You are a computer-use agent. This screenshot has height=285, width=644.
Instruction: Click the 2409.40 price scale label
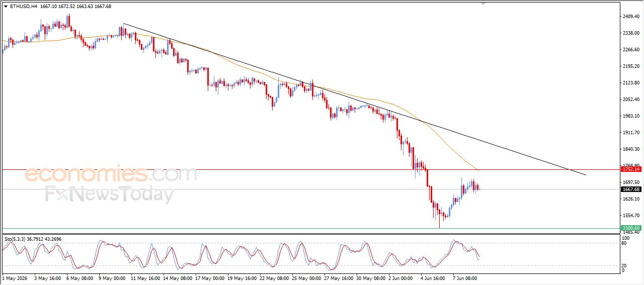[x=631, y=17]
